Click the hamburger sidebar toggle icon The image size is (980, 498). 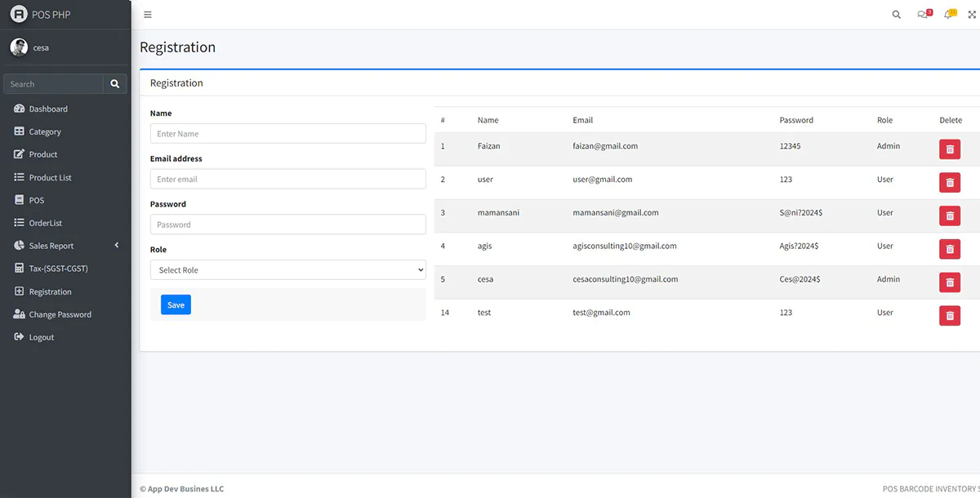pos(148,15)
